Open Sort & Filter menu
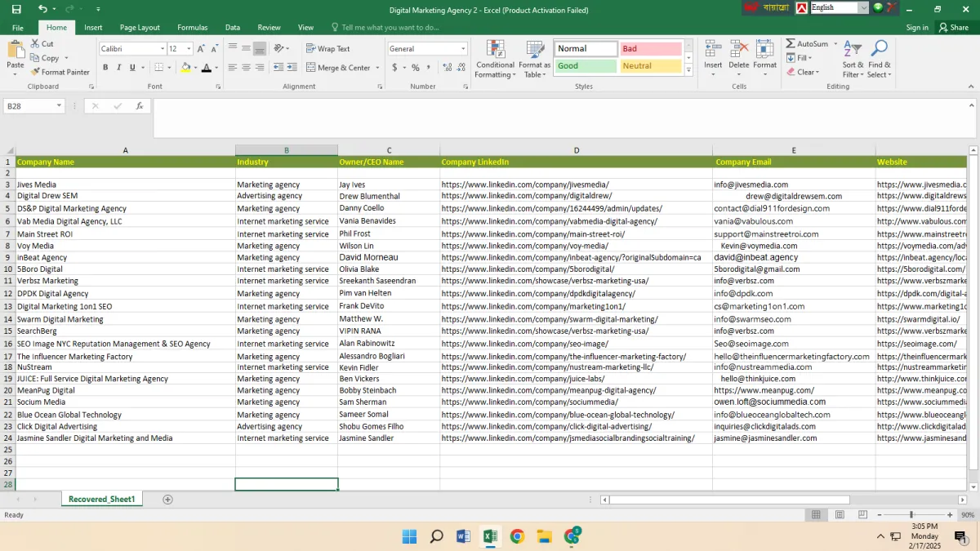Viewport: 980px width, 551px height. click(853, 59)
